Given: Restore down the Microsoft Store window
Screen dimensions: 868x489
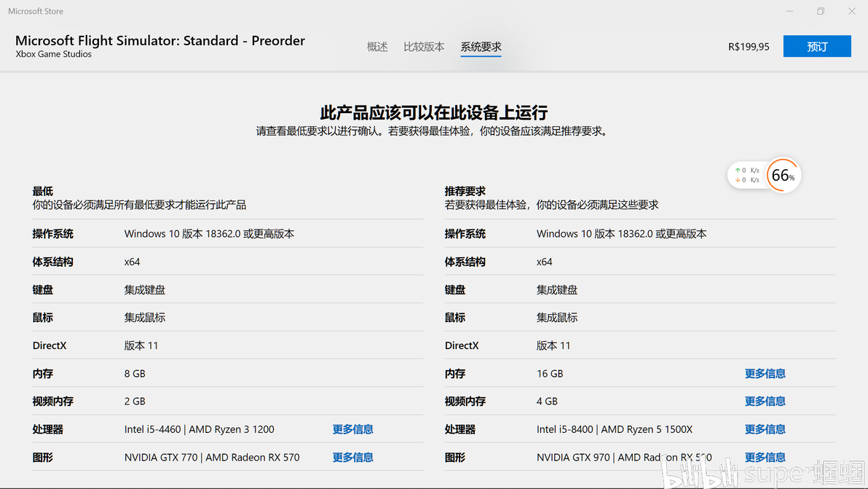Looking at the screenshot, I should pos(821,11).
